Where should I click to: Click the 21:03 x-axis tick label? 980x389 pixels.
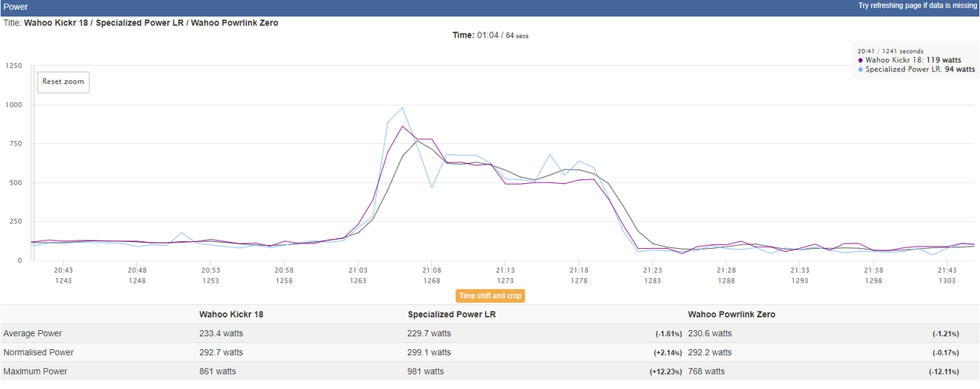point(358,270)
